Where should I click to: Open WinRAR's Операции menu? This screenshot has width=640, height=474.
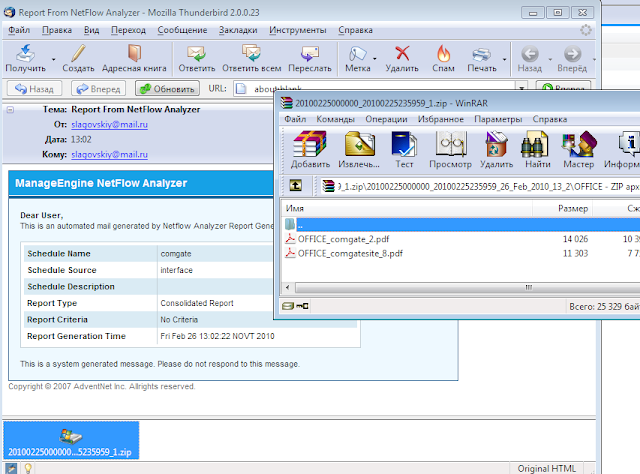(386, 119)
